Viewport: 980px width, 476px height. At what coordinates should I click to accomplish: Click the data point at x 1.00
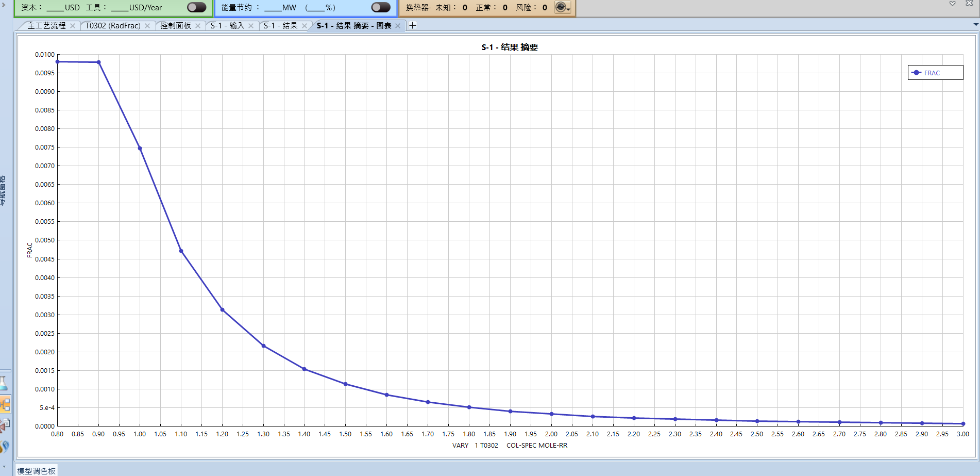click(x=140, y=149)
